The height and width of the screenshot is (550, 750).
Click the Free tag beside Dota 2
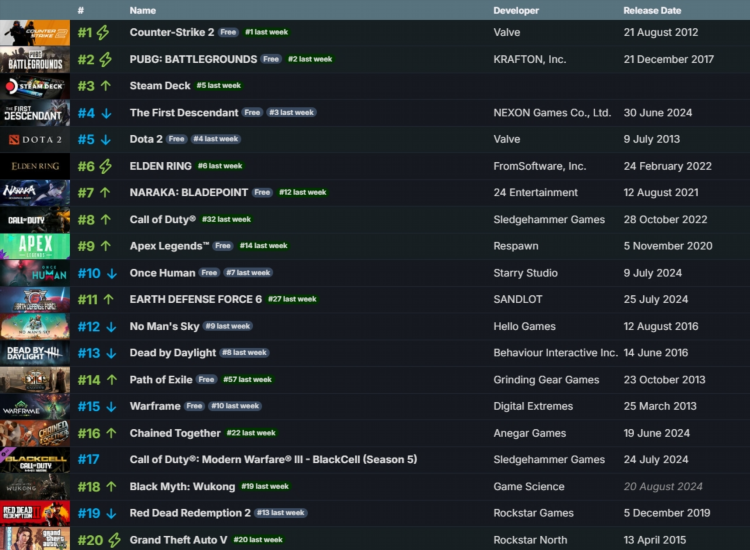176,139
